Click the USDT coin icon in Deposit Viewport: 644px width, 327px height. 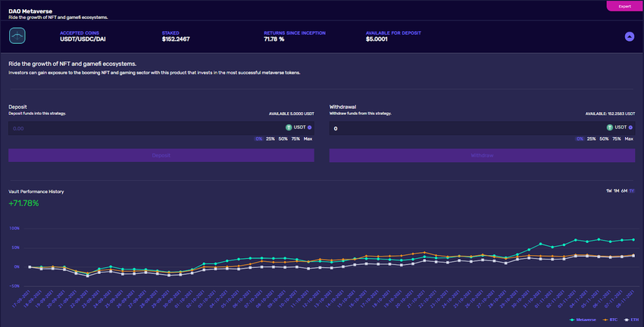[289, 127]
